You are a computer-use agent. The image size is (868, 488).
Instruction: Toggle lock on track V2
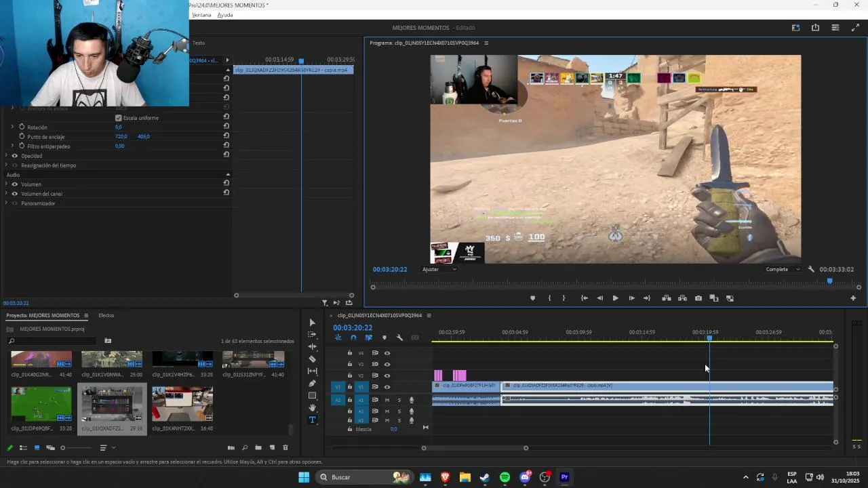pos(350,375)
